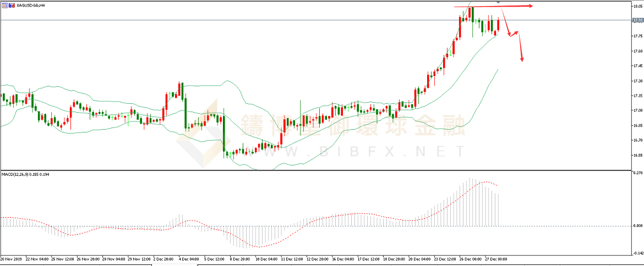The width and height of the screenshot is (644, 266).
Task: Click the 0.270 MACD scale value
Action: coord(637,173)
